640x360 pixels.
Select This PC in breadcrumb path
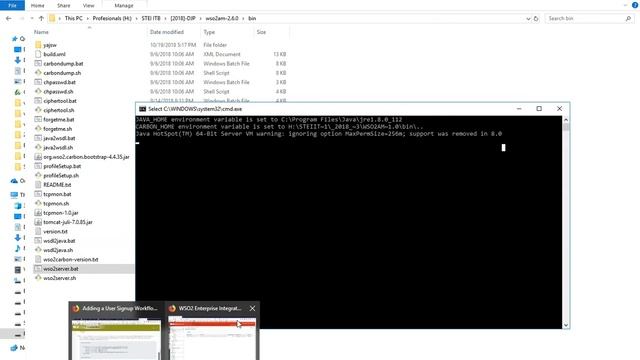[x=73, y=18]
